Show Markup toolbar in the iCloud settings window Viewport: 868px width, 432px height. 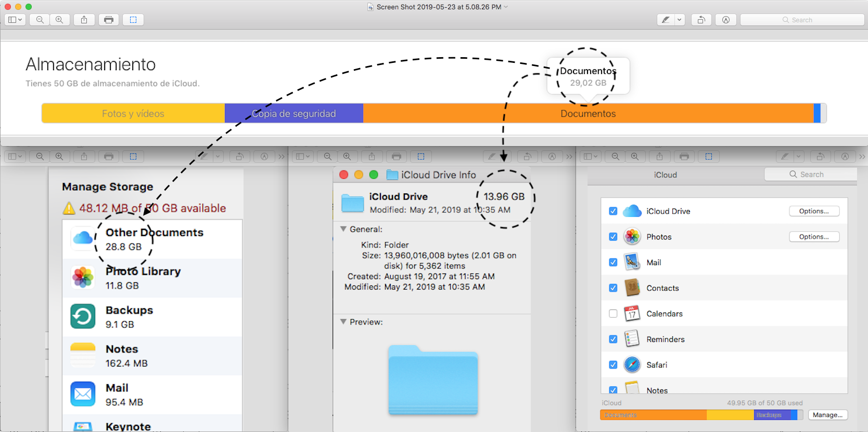(x=845, y=156)
